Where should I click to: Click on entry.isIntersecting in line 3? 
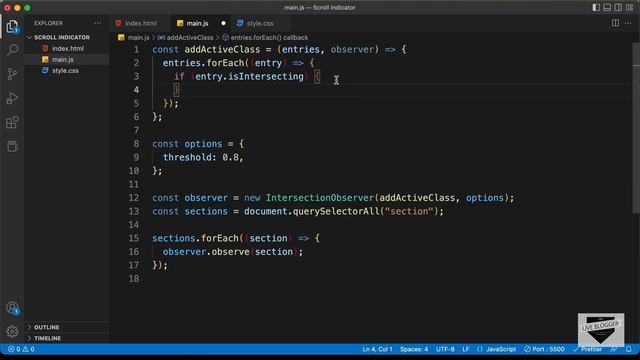point(249,77)
